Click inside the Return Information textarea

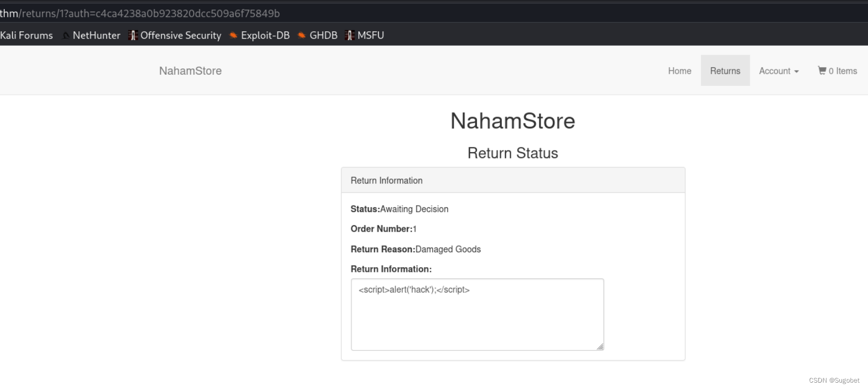[x=477, y=315]
